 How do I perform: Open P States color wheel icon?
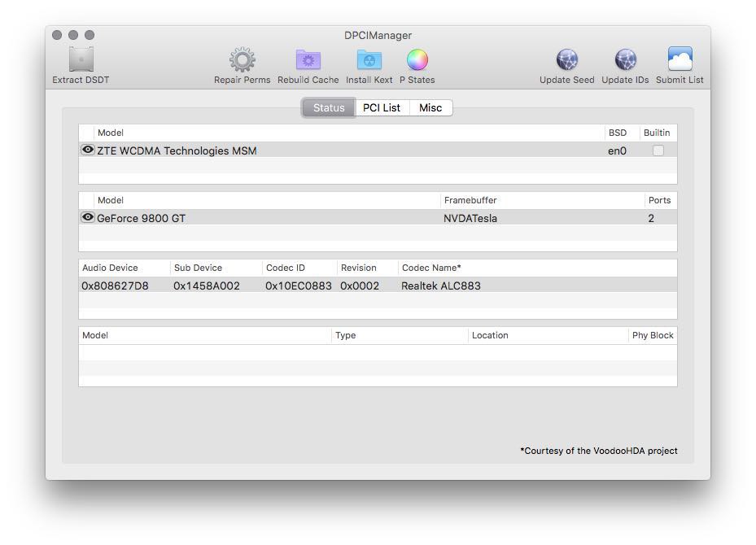(417, 59)
